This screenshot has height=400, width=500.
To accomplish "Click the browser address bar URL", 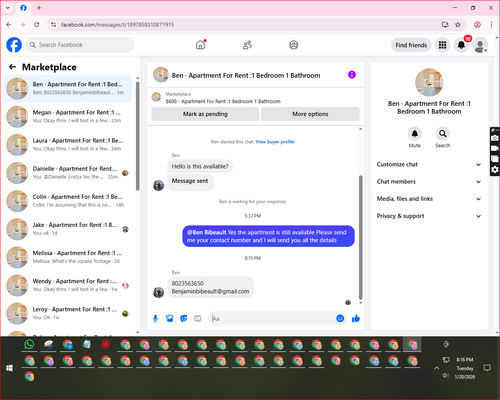I will coord(117,25).
